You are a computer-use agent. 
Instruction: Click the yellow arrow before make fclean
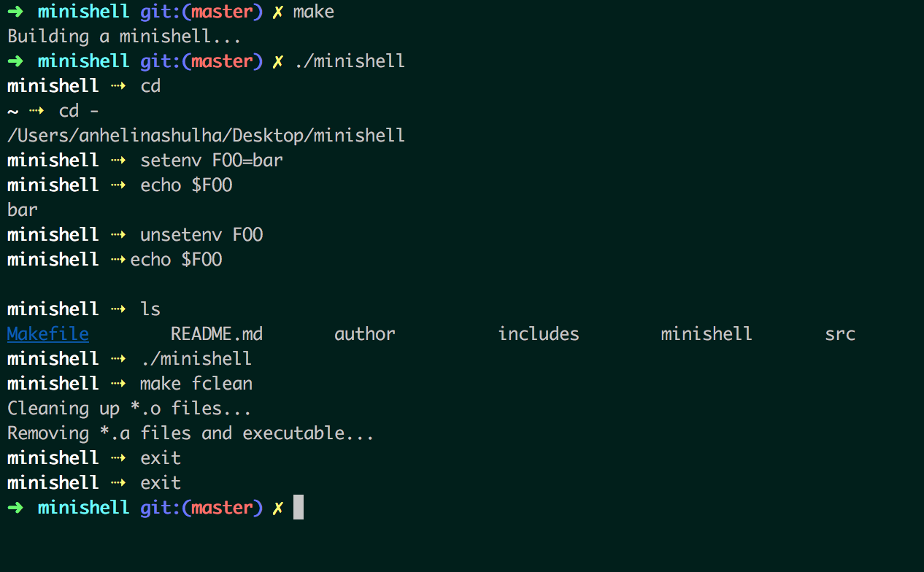[120, 384]
